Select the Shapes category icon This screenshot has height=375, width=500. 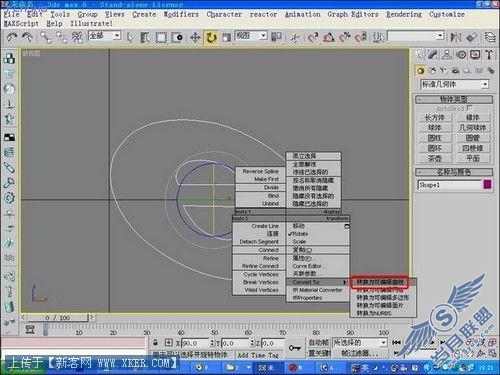pyautogui.click(x=433, y=71)
